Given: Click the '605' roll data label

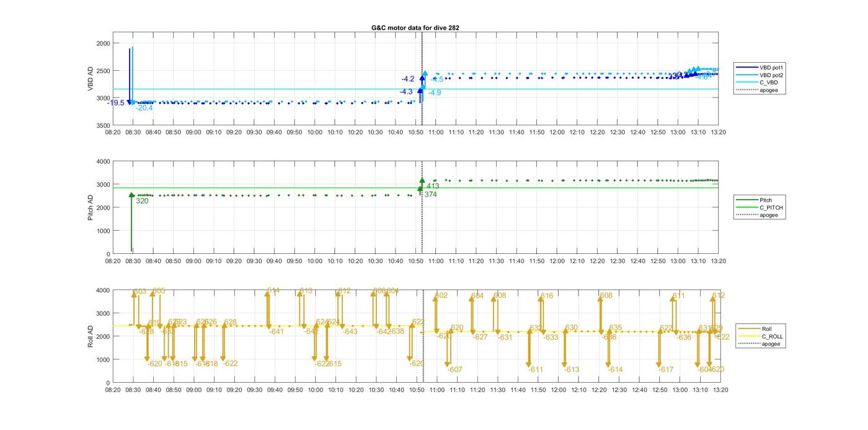Looking at the screenshot, I should click(159, 291).
